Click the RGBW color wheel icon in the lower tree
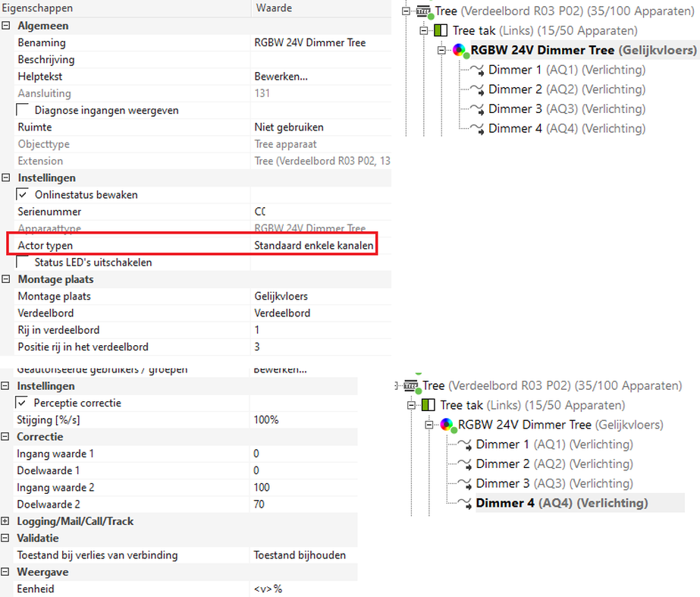 click(447, 425)
